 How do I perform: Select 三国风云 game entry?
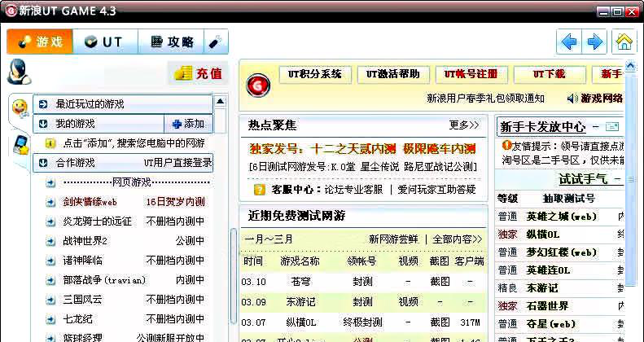82,300
